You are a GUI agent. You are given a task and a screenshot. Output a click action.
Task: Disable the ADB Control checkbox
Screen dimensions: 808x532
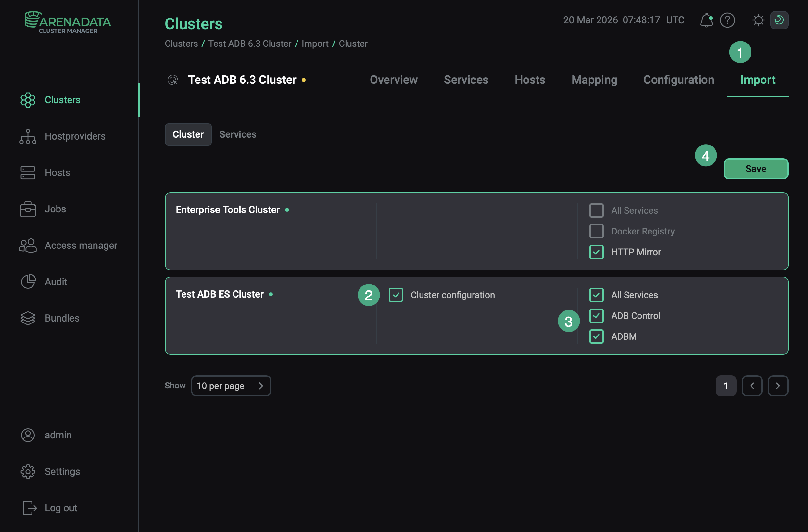(x=597, y=315)
